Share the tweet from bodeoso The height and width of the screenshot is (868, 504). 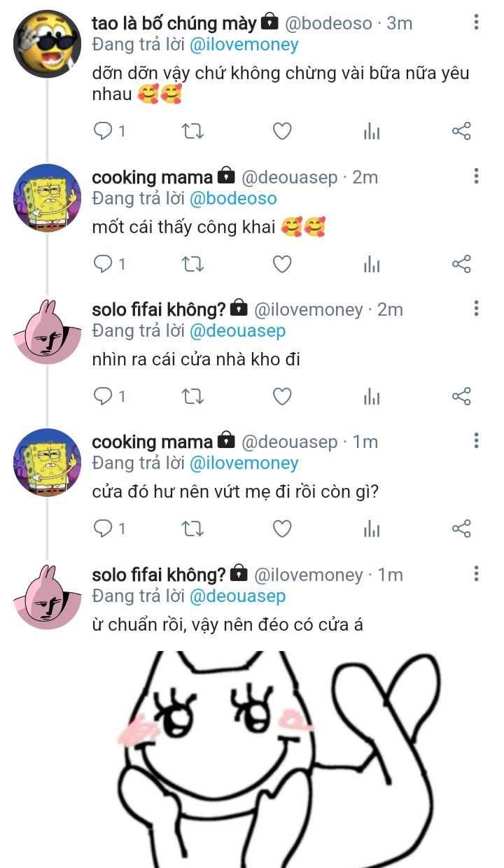[461, 131]
